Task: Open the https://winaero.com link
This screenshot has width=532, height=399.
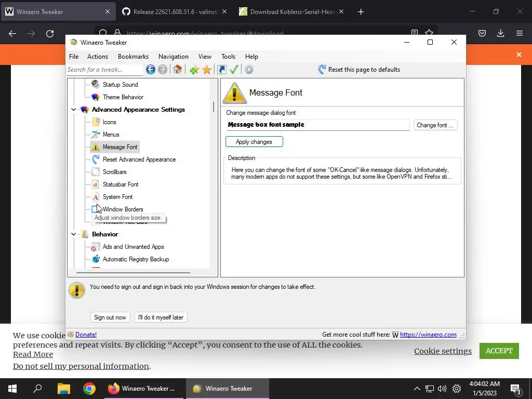Action: pos(428,335)
